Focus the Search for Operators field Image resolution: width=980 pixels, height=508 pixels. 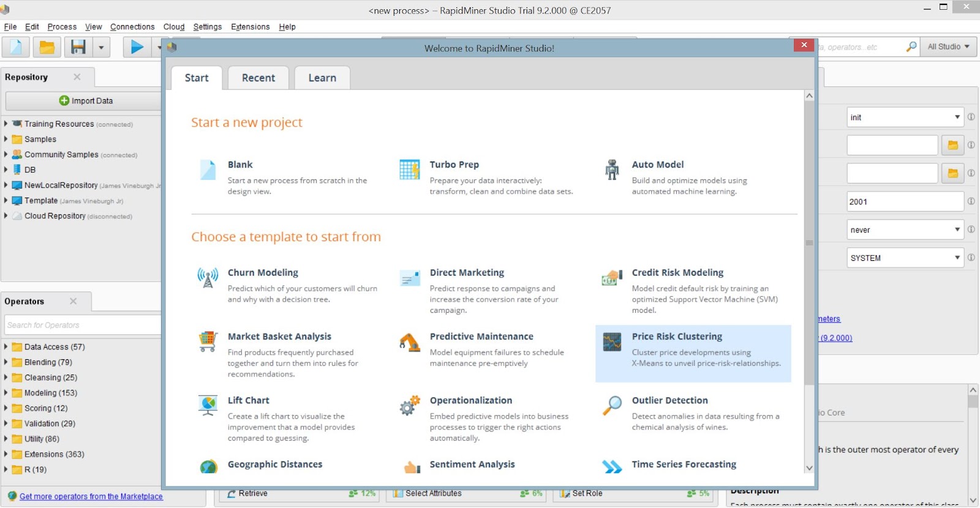point(83,325)
